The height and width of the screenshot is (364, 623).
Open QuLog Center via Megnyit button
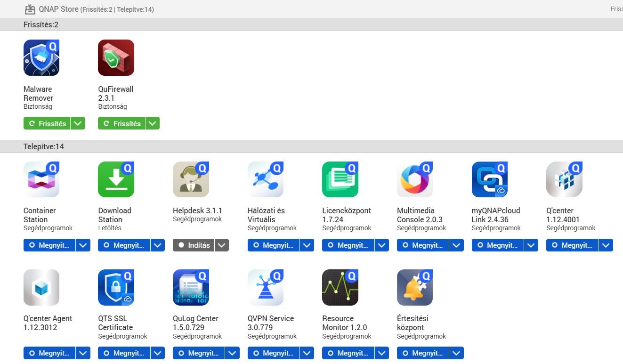click(x=199, y=353)
